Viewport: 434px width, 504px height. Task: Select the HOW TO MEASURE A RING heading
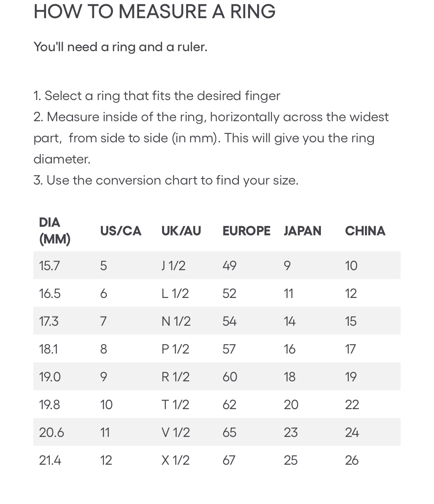click(154, 11)
